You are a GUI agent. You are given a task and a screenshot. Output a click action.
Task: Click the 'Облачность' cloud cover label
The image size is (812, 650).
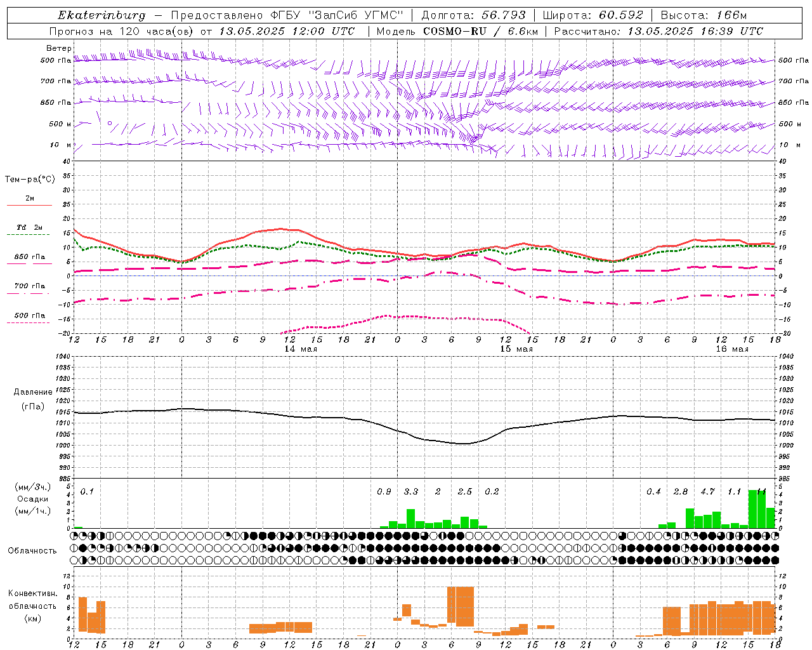point(32,551)
